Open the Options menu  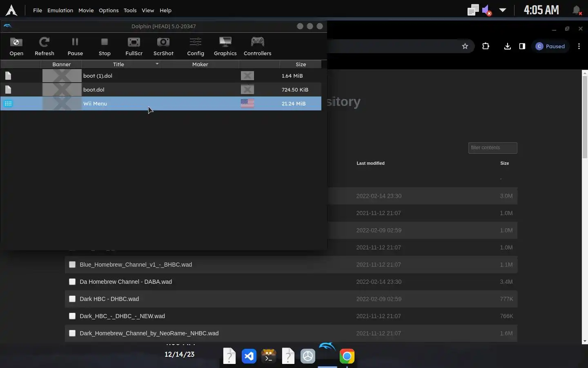[109, 10]
